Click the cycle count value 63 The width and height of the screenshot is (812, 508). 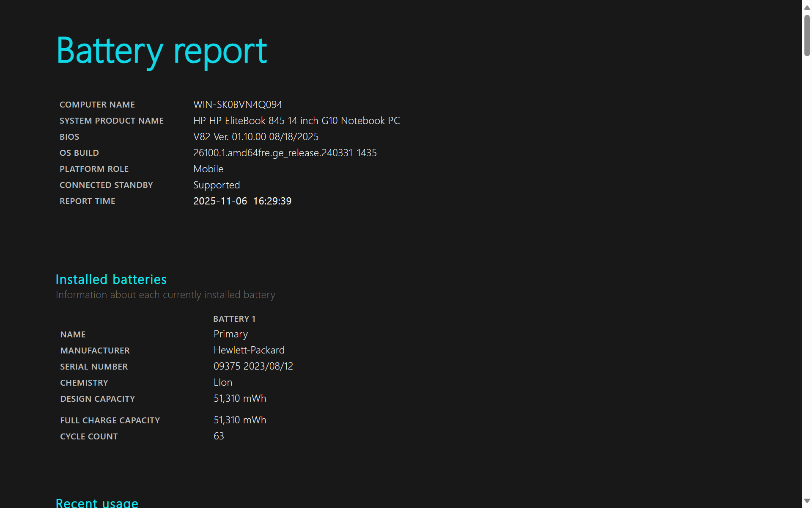(219, 436)
